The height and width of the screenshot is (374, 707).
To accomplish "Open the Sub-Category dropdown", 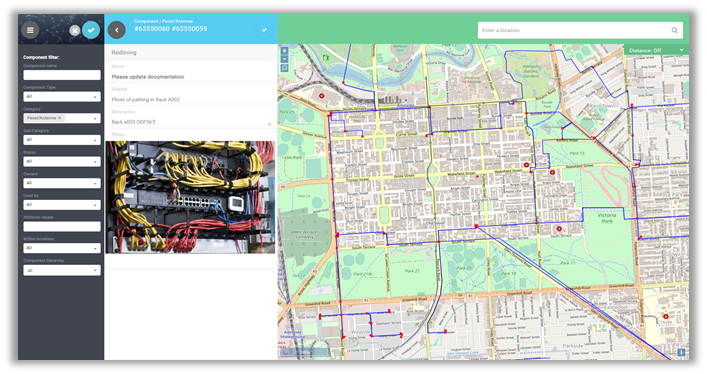I will (x=62, y=140).
